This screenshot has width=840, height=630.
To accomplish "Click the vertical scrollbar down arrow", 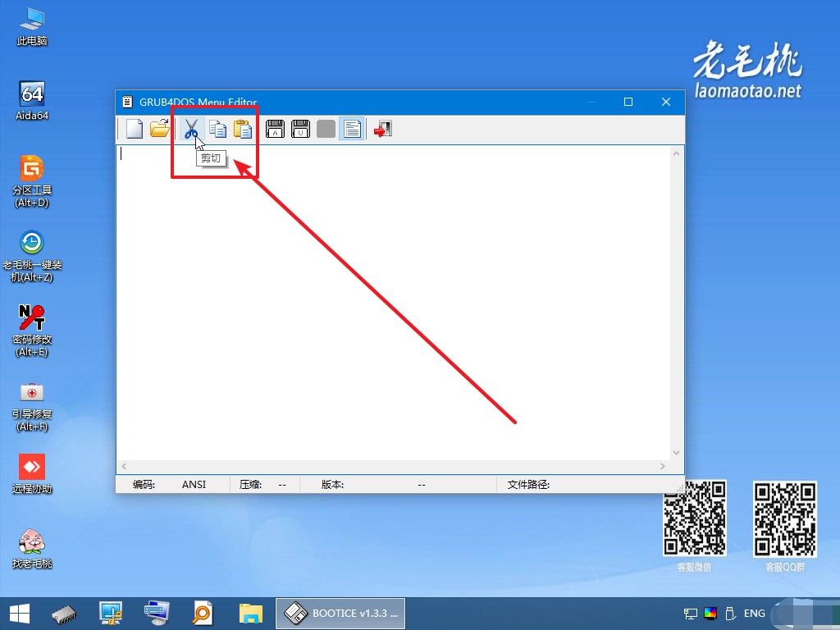I will (x=676, y=453).
